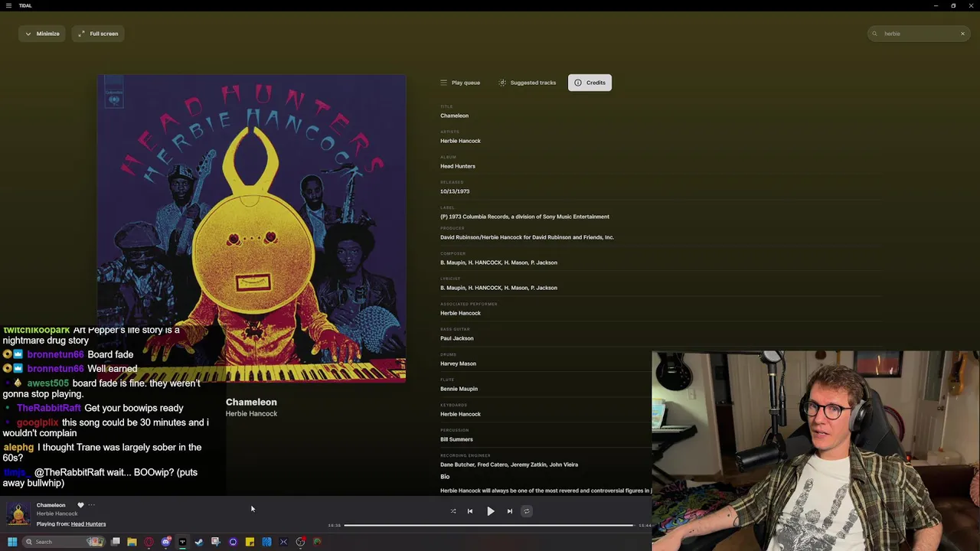Click the Bio heading
This screenshot has height=551, width=980.
(x=445, y=477)
